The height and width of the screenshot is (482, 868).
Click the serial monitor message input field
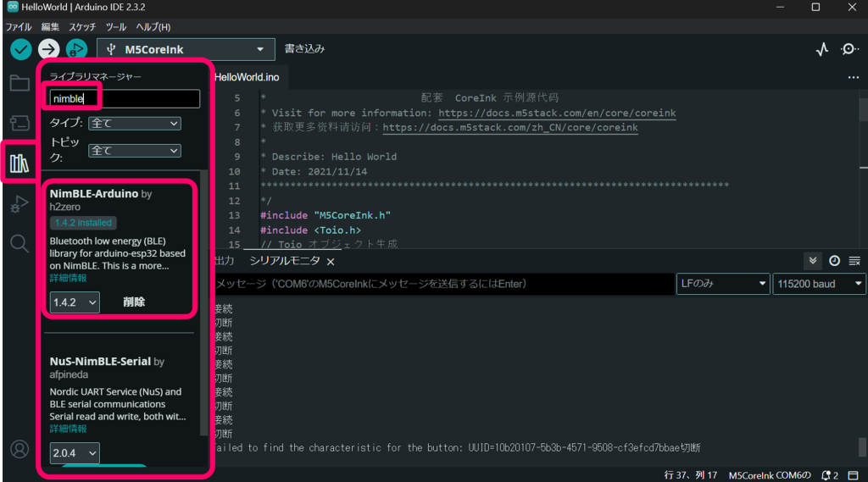point(444,284)
